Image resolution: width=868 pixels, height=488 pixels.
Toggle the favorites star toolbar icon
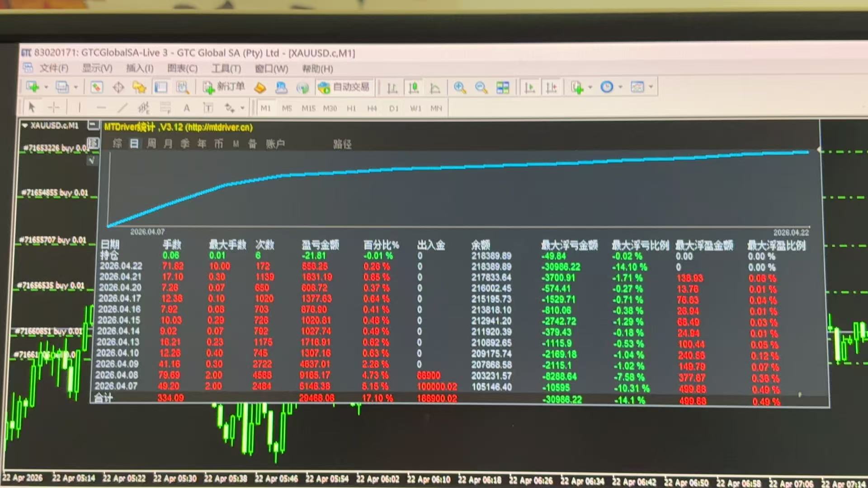[139, 87]
